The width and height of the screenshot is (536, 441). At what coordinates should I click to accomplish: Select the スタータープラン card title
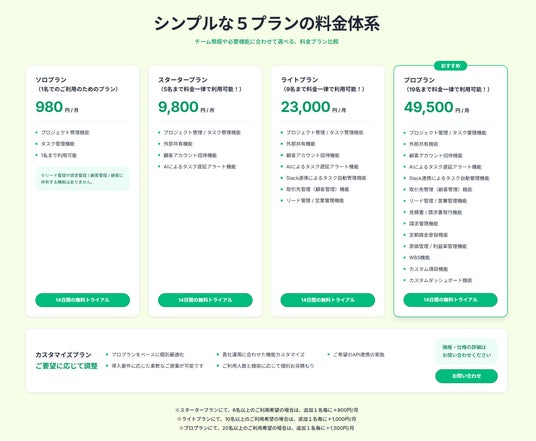[x=183, y=80]
